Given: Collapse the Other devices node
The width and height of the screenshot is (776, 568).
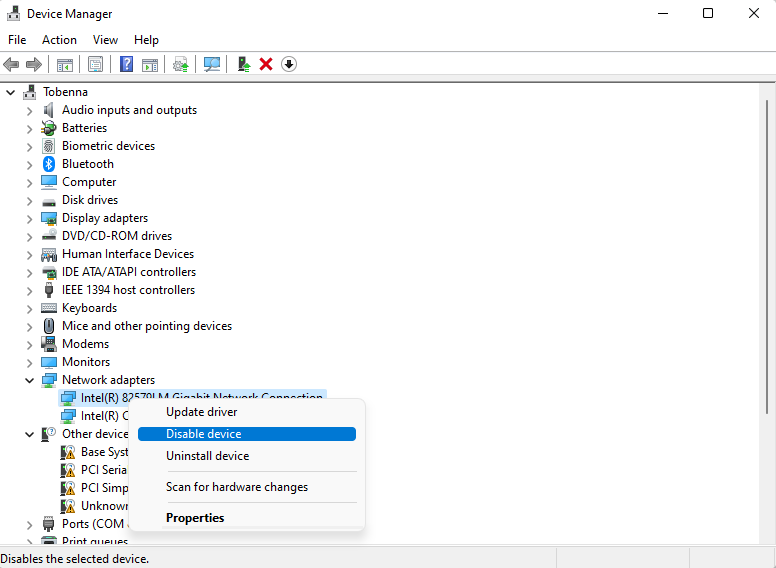Looking at the screenshot, I should coord(29,434).
